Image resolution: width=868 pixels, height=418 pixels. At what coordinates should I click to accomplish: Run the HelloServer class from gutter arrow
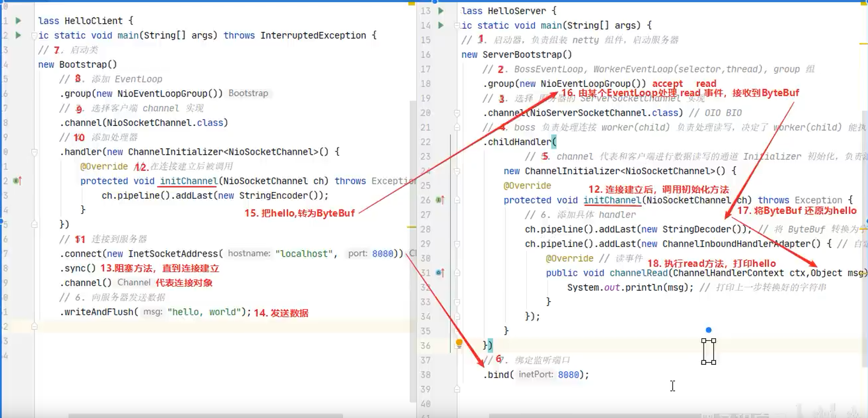(x=441, y=11)
